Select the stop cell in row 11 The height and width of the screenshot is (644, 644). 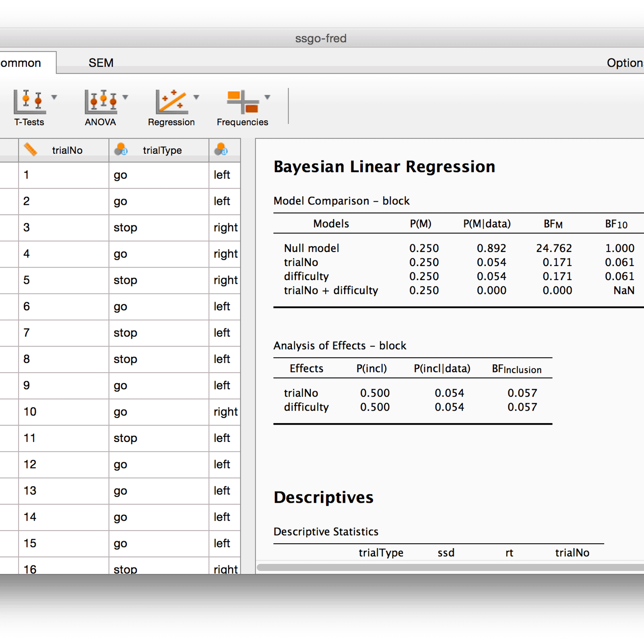[159, 438]
